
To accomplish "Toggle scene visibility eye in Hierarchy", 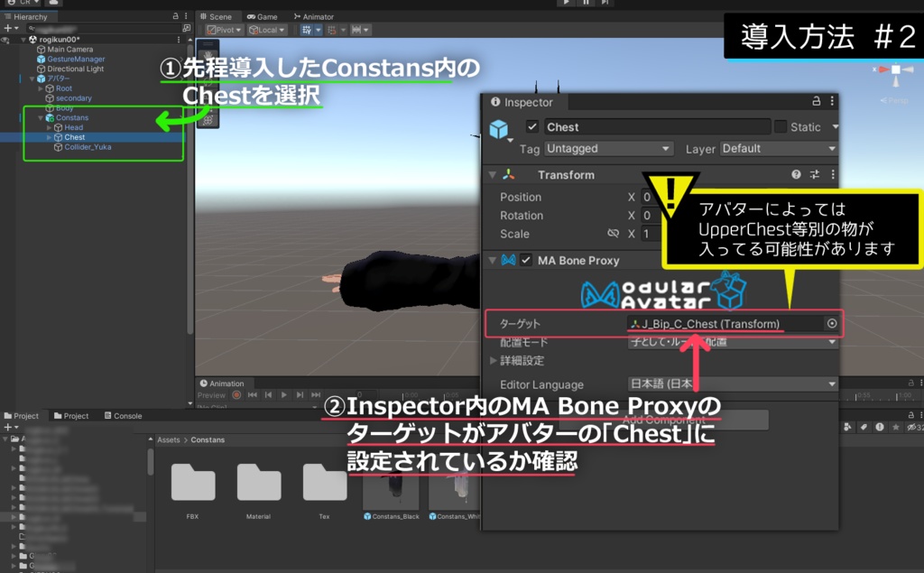I will click(6, 40).
